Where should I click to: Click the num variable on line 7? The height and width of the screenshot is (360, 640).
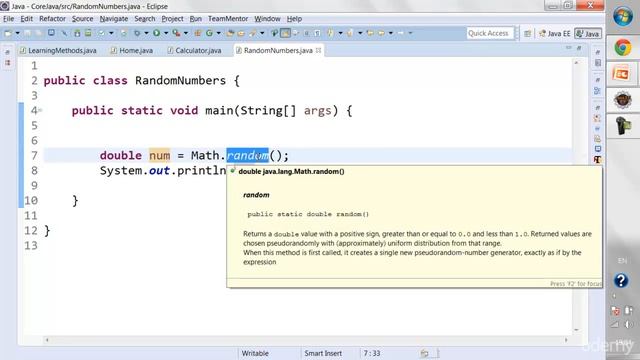(x=160, y=156)
